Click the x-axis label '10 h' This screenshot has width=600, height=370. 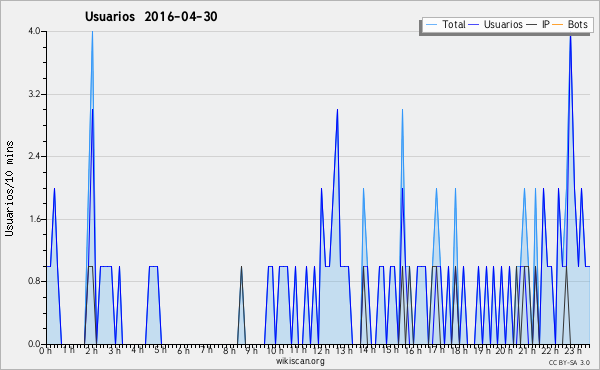click(275, 350)
